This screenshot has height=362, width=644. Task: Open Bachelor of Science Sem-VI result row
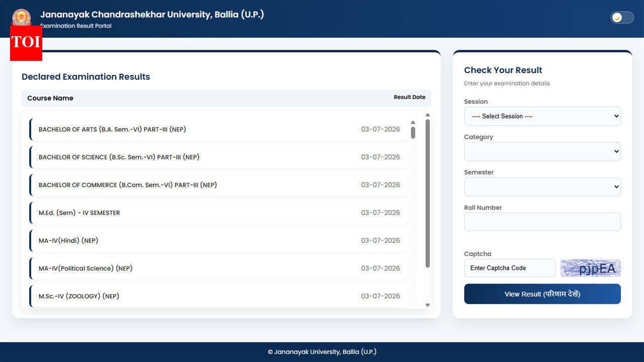pos(218,157)
